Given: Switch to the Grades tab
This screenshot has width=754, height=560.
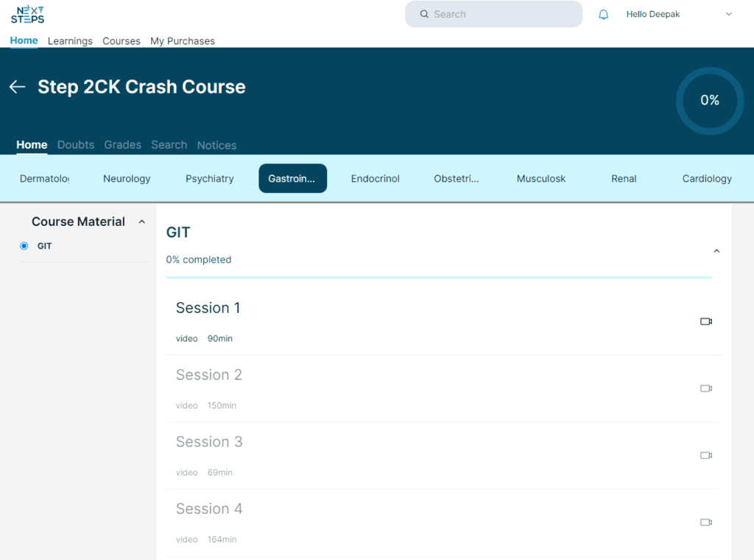Looking at the screenshot, I should pos(122,145).
